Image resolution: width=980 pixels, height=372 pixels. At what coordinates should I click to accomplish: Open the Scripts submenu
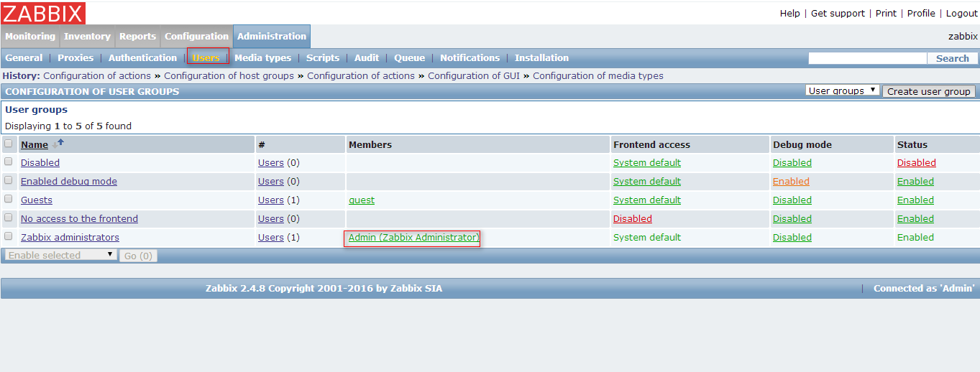pyautogui.click(x=323, y=58)
